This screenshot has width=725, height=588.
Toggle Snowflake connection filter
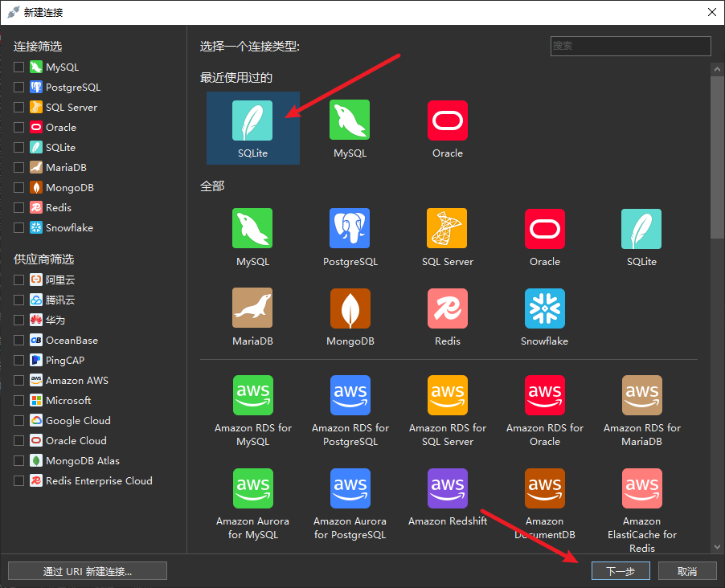[x=19, y=228]
